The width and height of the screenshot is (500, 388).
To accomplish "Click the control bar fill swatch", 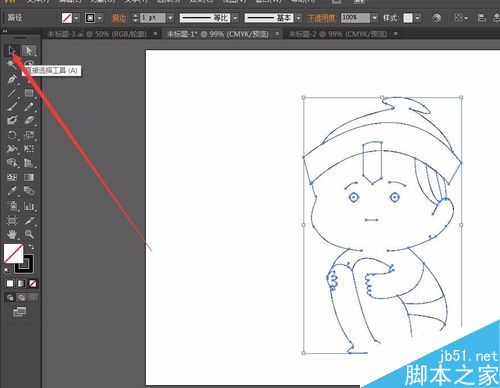I will tap(67, 18).
